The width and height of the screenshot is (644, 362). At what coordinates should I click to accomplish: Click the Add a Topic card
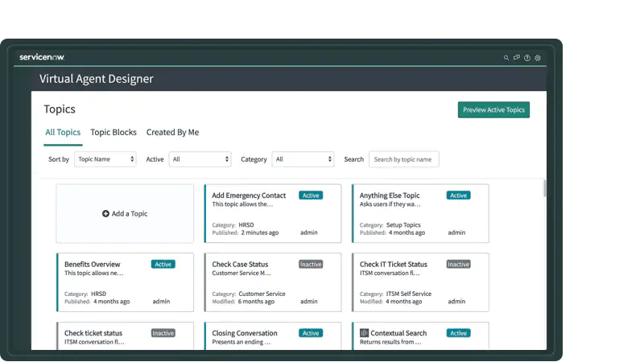(x=125, y=213)
